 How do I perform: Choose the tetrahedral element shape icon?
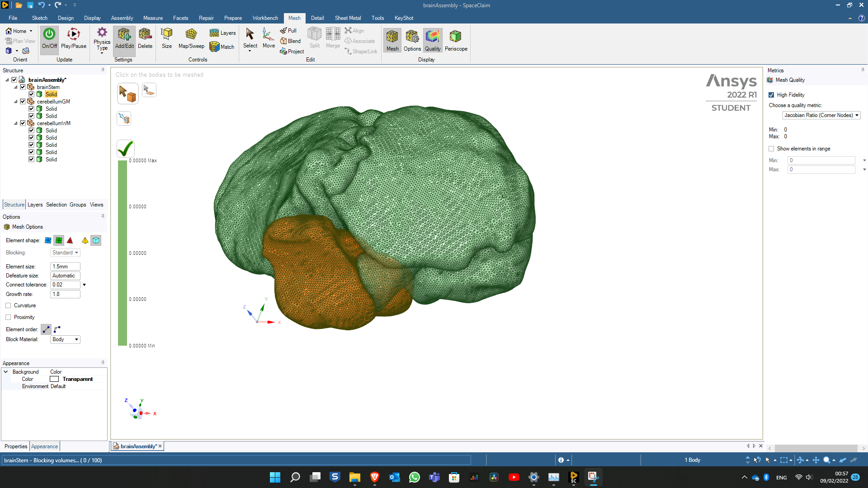pos(70,240)
